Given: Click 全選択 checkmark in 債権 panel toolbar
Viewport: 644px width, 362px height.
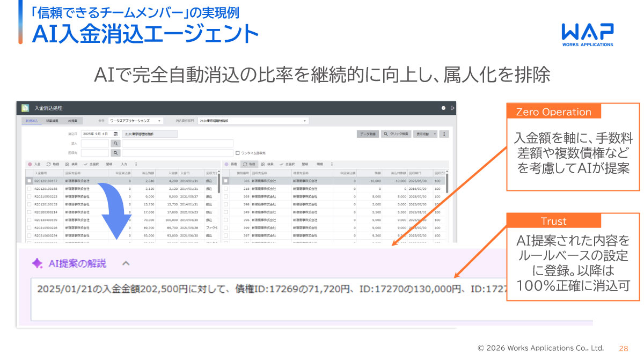Looking at the screenshot, I should pyautogui.click(x=281, y=164).
